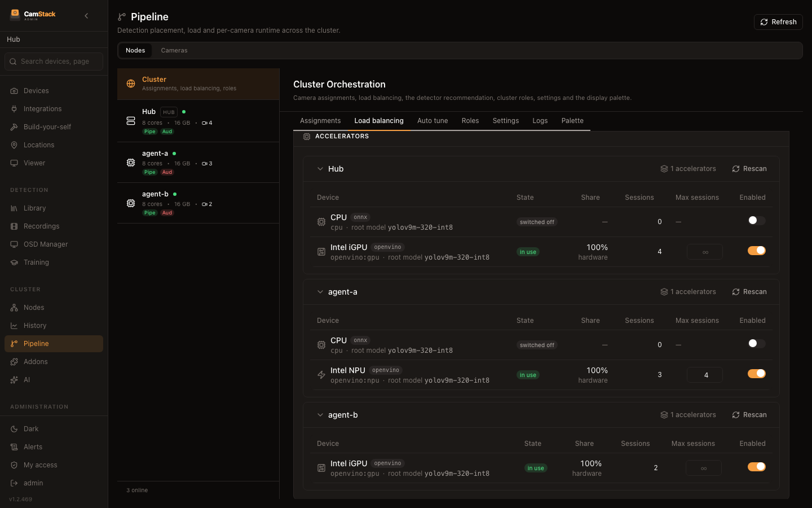Collapse the sidebar with the chevron icon
The height and width of the screenshot is (508, 812).
point(86,16)
